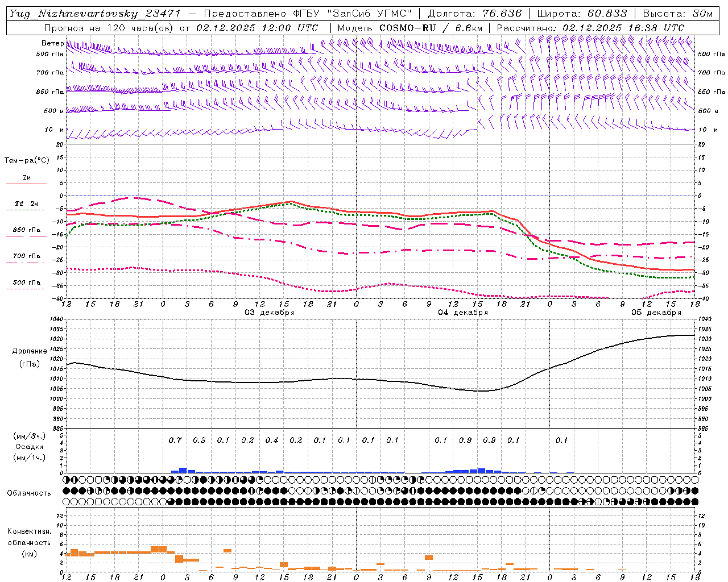Image resolution: width=728 pixels, height=582 pixels.
Task: Select the 'Долгота: 76.636' header text
Action: [474, 14]
